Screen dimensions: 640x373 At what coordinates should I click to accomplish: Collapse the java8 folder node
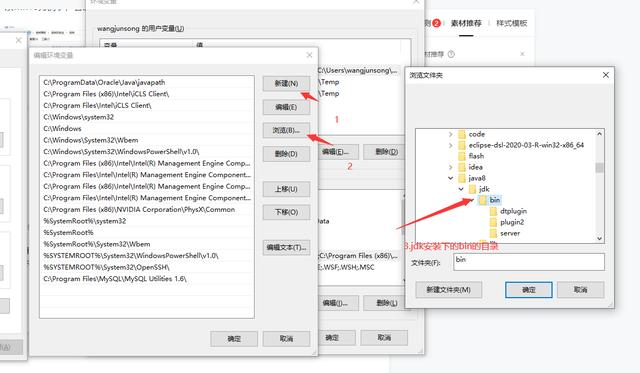(451, 178)
